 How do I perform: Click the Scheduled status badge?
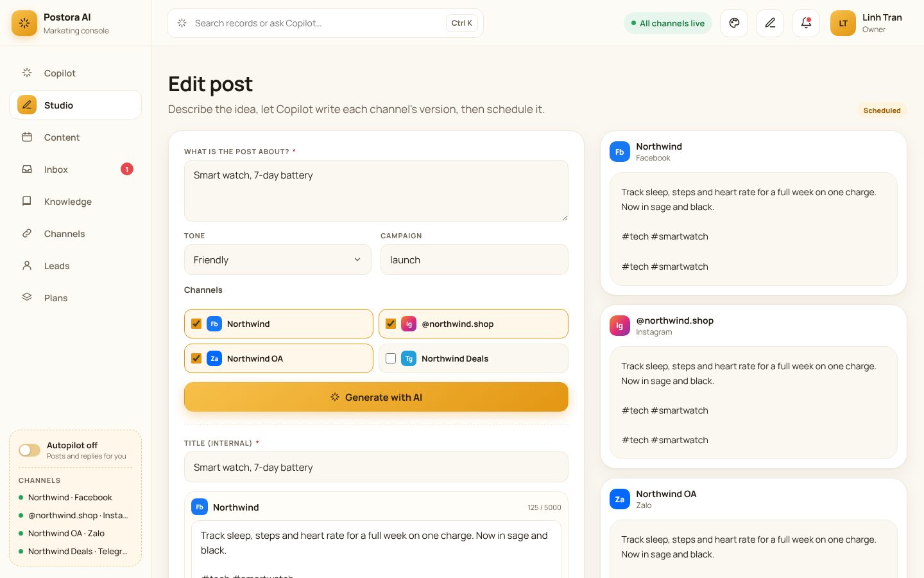point(882,110)
